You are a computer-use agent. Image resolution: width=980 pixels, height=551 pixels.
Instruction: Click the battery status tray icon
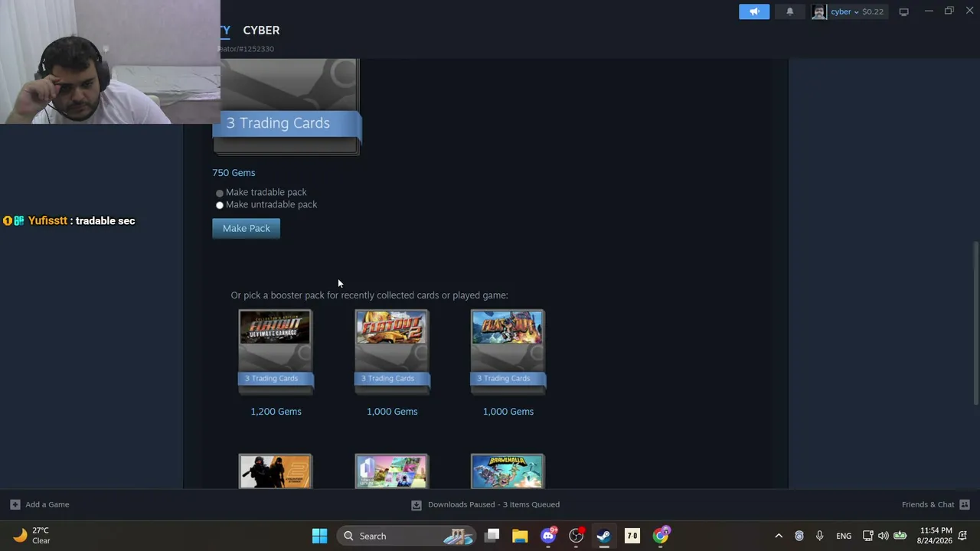click(x=900, y=536)
